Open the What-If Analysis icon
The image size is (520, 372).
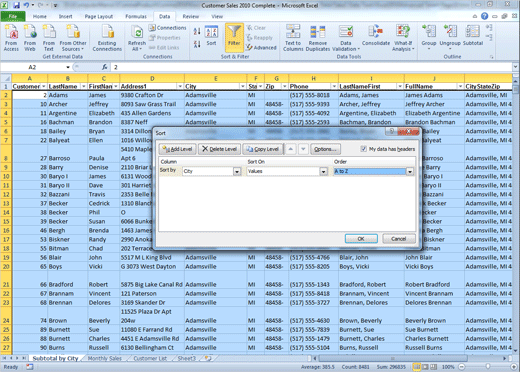click(x=403, y=38)
